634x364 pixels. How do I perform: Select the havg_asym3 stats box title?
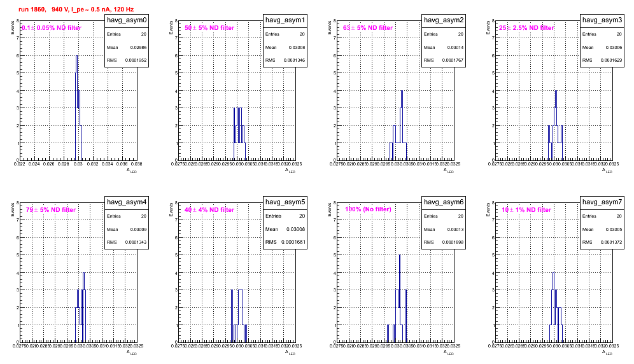coord(602,20)
